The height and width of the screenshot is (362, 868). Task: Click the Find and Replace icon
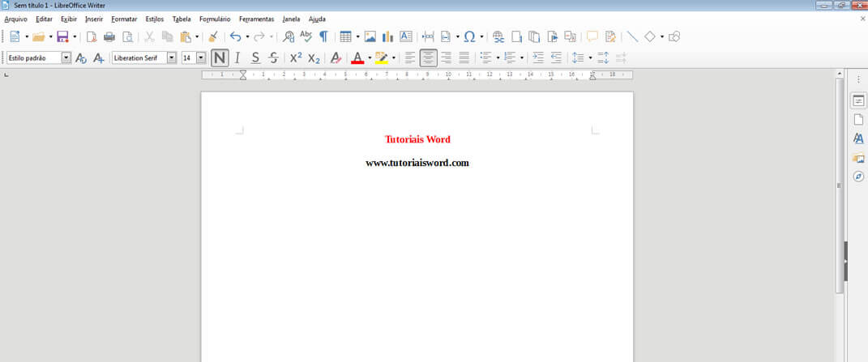click(288, 36)
